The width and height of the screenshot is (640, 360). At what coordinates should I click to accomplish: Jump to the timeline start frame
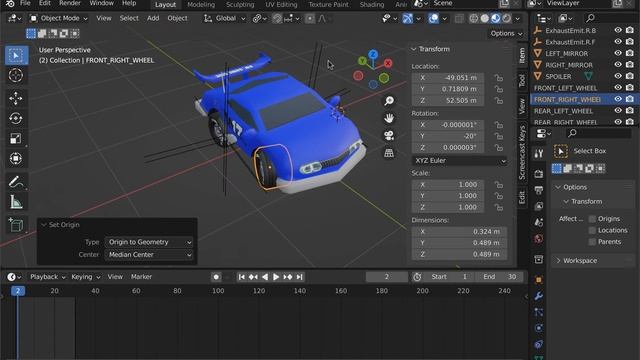click(x=242, y=277)
